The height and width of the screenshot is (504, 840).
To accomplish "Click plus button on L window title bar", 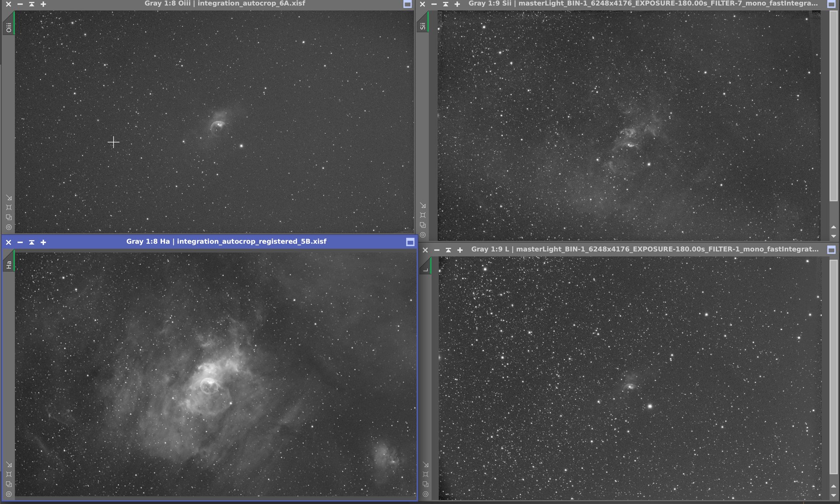I will pos(460,250).
